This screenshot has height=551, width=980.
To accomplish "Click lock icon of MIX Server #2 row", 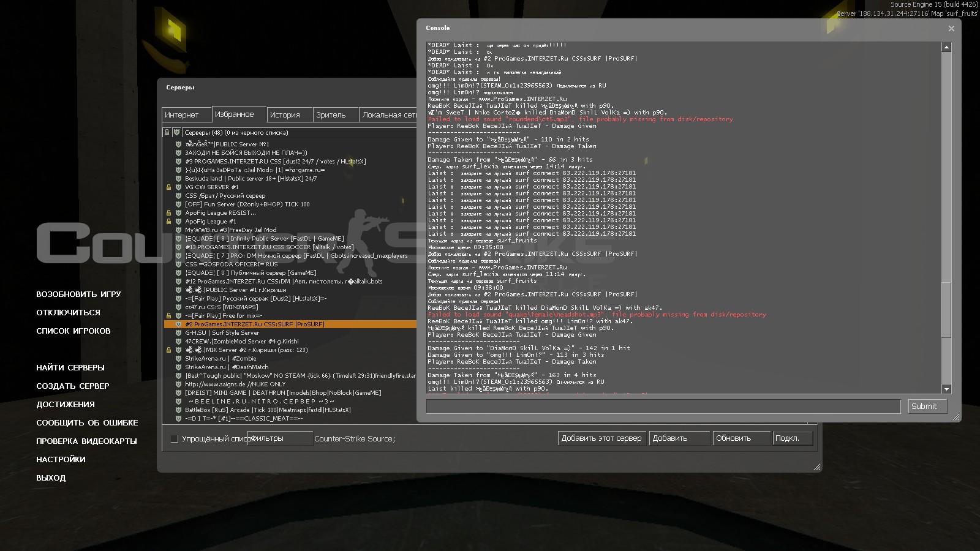I will click(168, 350).
